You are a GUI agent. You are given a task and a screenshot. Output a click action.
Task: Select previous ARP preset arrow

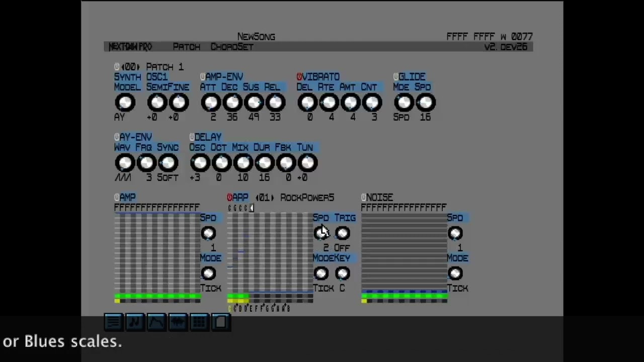coord(257,198)
